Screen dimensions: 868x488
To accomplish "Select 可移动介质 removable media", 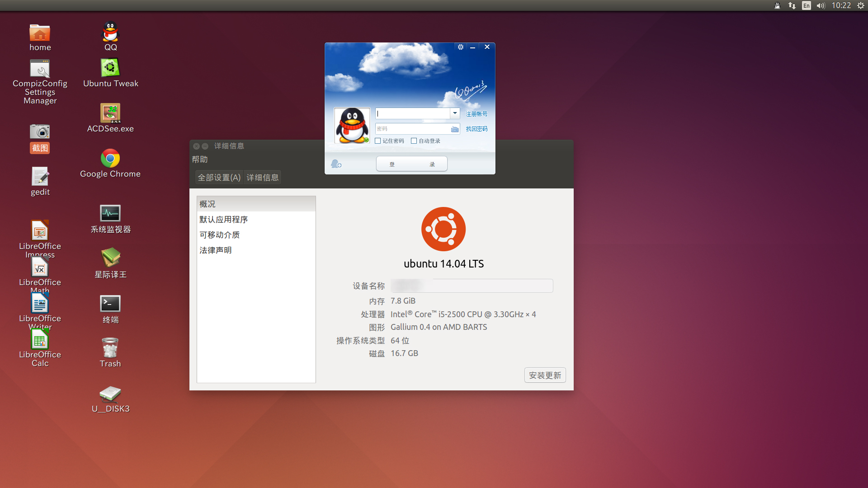I will (256, 235).
